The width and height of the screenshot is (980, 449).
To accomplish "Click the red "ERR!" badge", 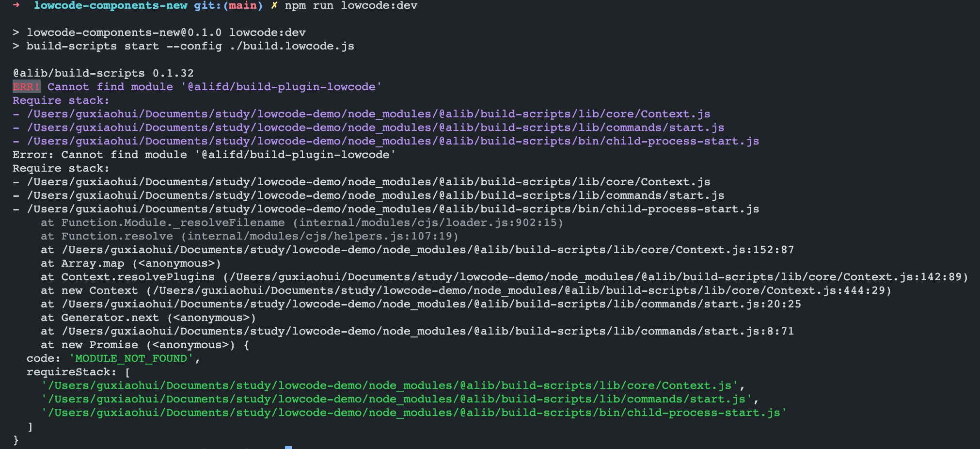I will pyautogui.click(x=26, y=87).
